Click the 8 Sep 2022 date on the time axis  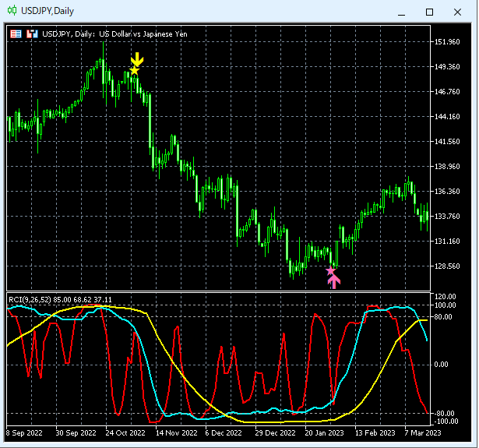tap(24, 433)
